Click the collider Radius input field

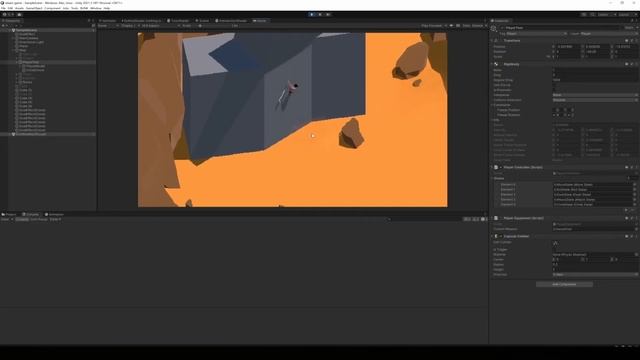point(595,264)
